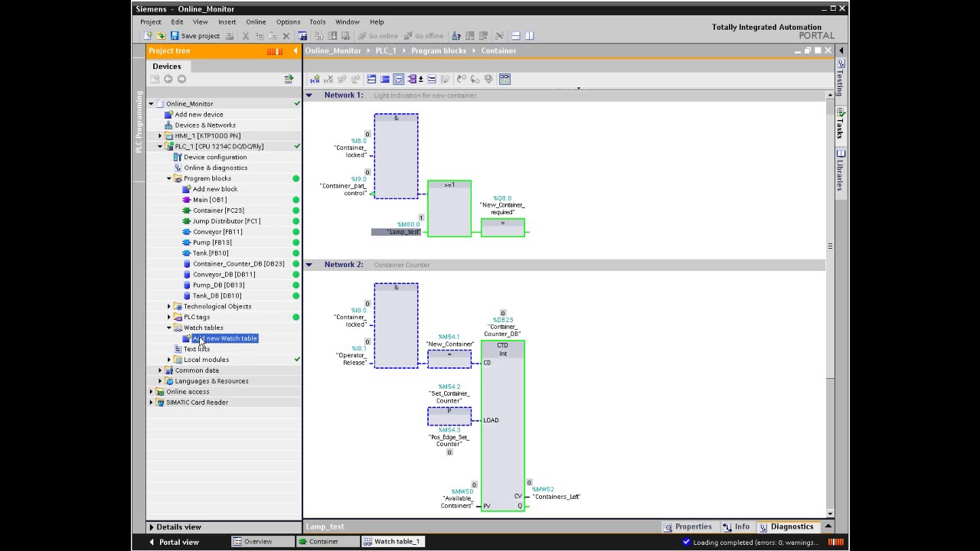
Task: Click the Accessible devices icon with question mark
Action: tap(456, 36)
